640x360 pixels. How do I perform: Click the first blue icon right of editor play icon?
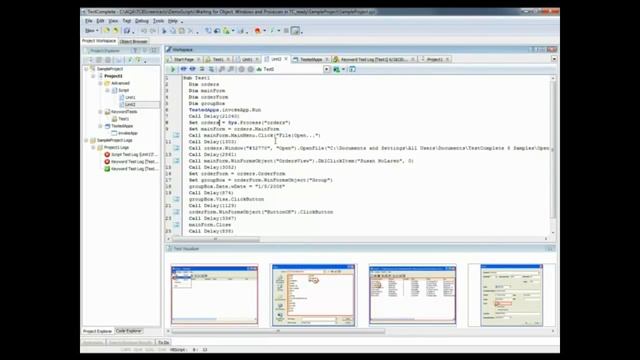point(184,69)
